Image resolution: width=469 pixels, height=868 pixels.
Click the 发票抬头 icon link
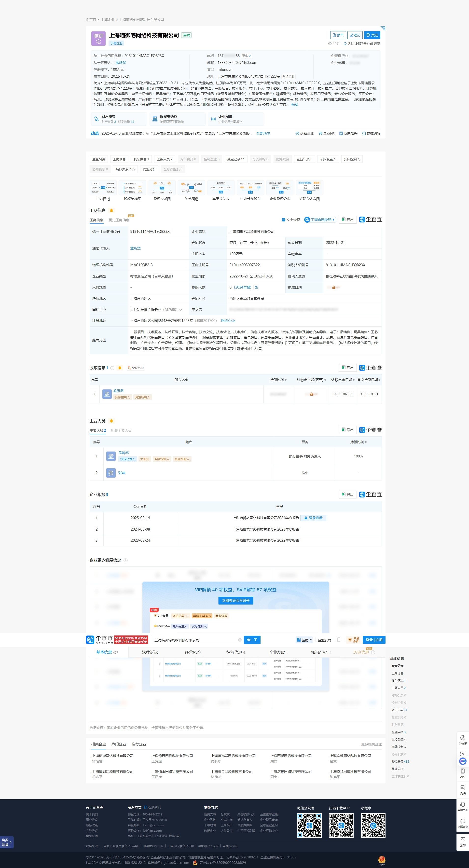click(348, 133)
